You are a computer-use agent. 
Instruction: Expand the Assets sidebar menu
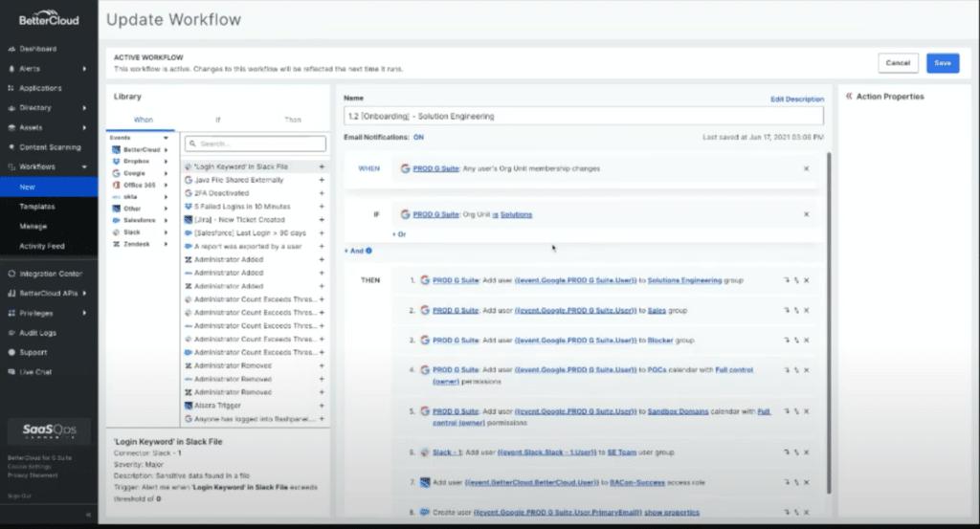[84, 127]
